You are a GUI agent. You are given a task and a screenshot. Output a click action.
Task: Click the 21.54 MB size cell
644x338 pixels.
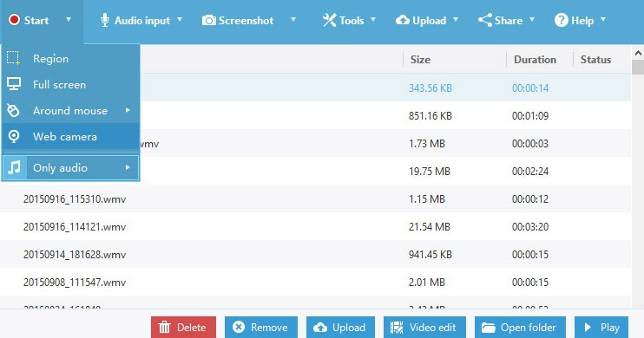pos(430,227)
